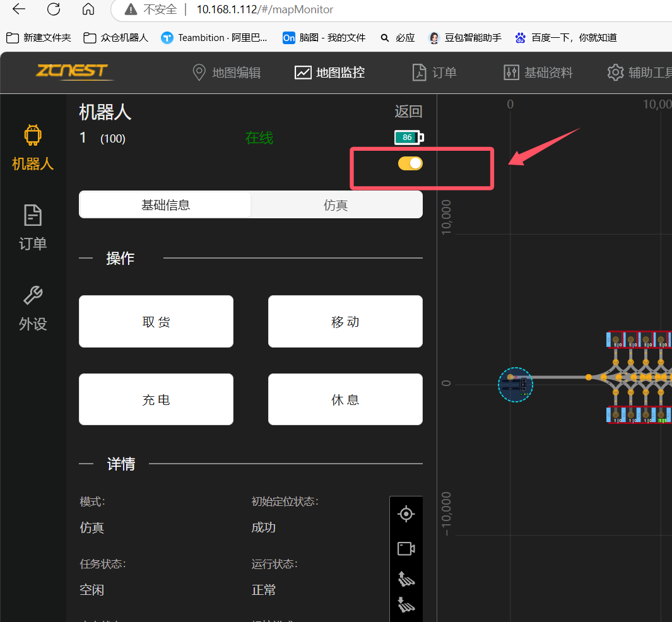
Task: Click 返回 to go back
Action: coord(408,112)
